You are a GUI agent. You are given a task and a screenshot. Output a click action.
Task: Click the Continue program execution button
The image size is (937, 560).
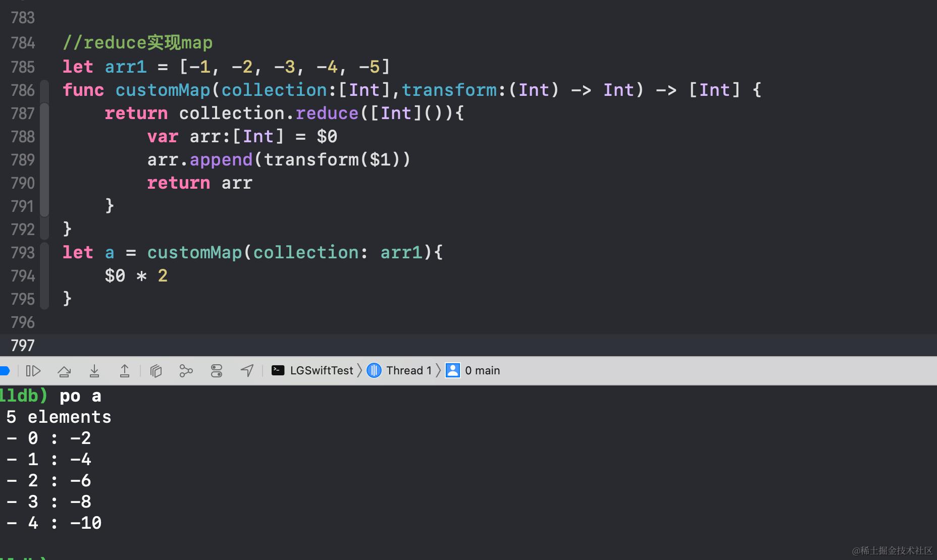33,371
